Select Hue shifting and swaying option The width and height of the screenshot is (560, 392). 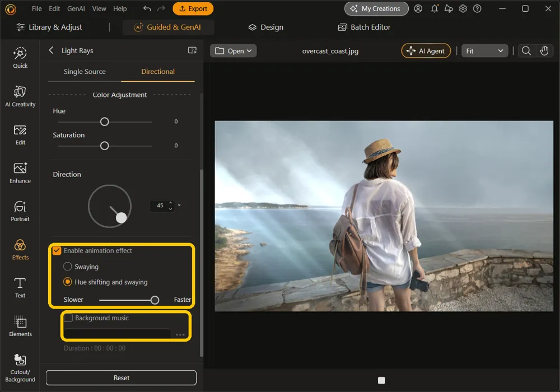68,282
